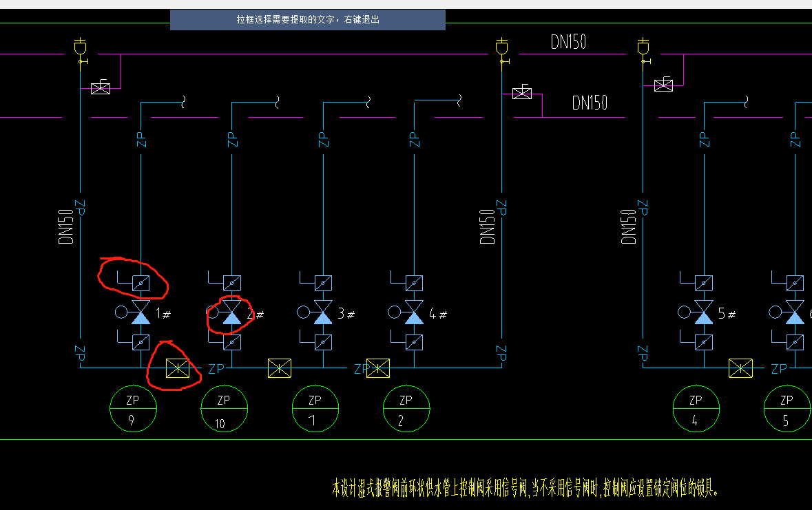Select the text label 4# beside the fourth alarm valve
The width and height of the screenshot is (812, 510).
pos(437,314)
